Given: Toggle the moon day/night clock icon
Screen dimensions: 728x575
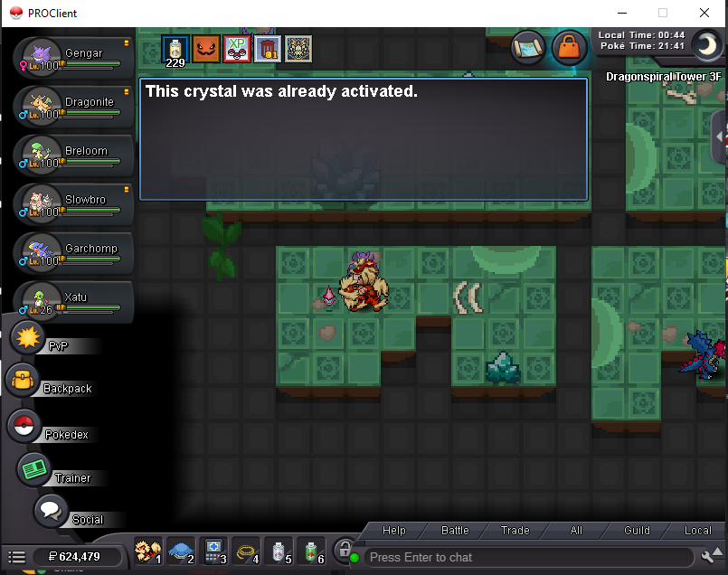Looking at the screenshot, I should pos(707,44).
